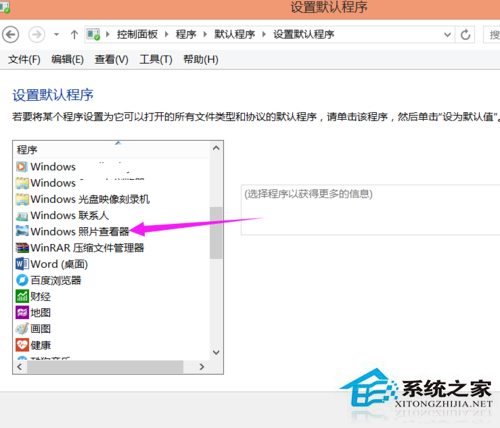Select 默认程序 breadcrumb in address bar

coord(234,34)
